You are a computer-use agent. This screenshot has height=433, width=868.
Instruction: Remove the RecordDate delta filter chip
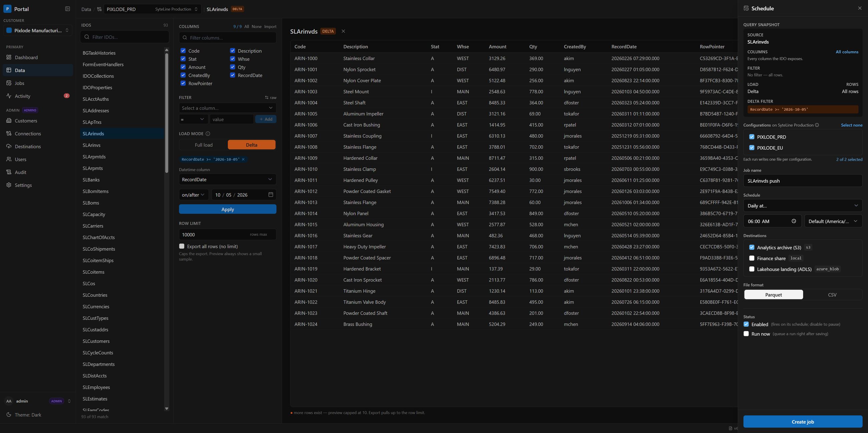tap(243, 159)
